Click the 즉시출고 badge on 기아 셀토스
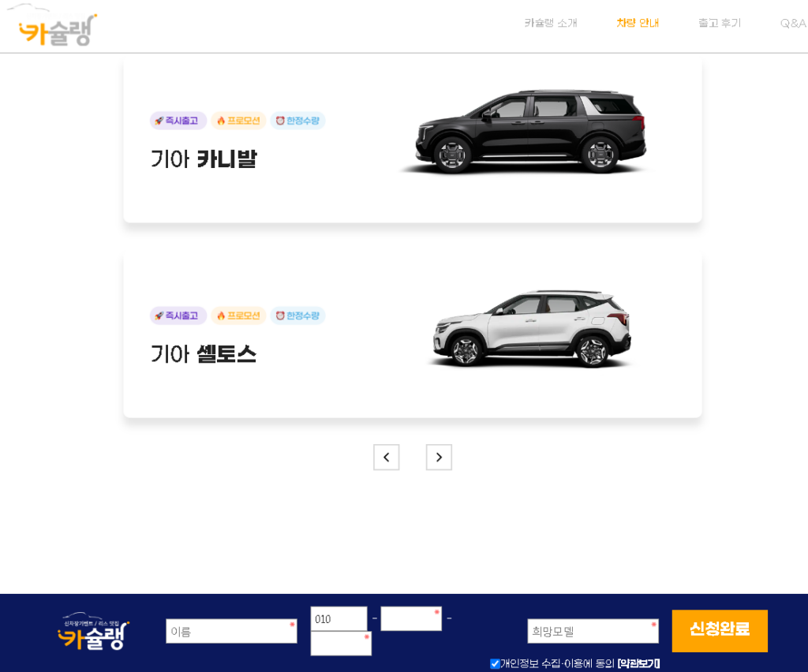This screenshot has width=808, height=672. (178, 315)
